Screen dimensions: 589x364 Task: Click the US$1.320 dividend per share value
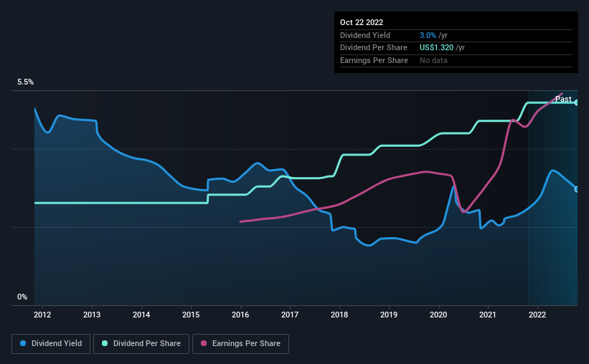[436, 48]
